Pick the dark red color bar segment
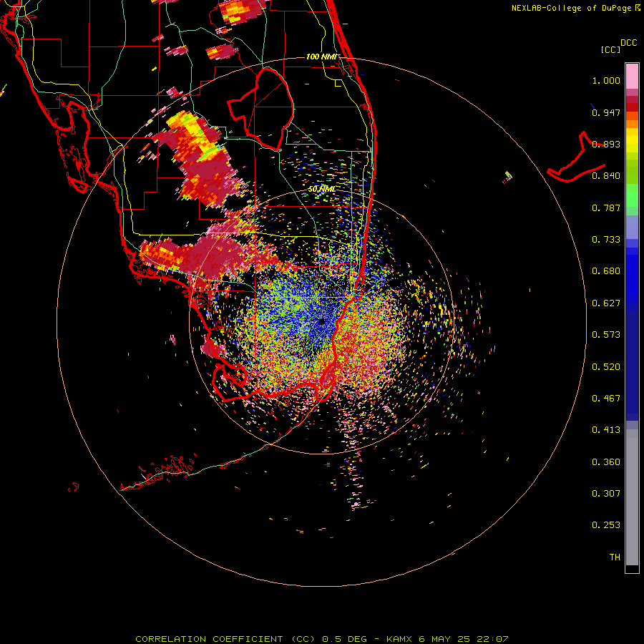 pos(632,107)
